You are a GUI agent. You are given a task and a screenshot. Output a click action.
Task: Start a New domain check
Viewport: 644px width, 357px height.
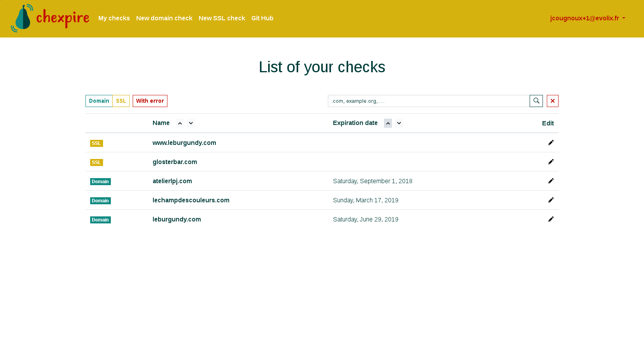point(164,18)
